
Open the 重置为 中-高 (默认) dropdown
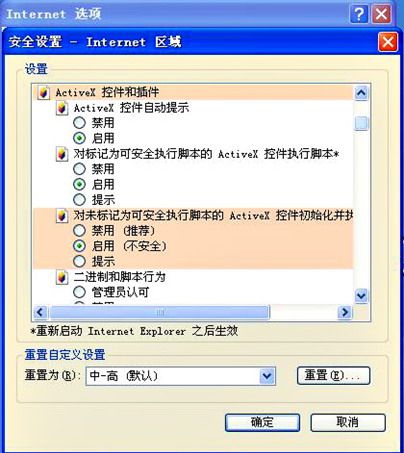coord(267,376)
